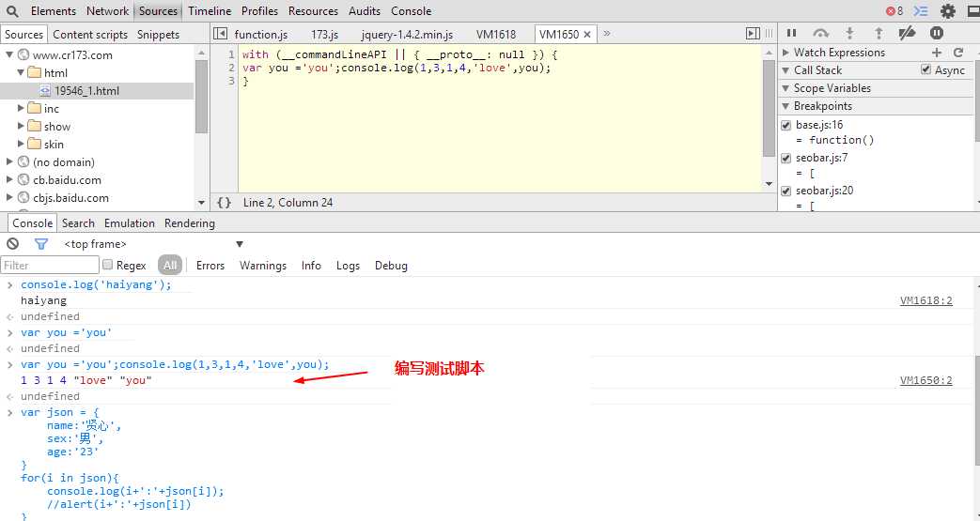The image size is (980, 521).
Task: Pause script execution
Action: click(791, 33)
